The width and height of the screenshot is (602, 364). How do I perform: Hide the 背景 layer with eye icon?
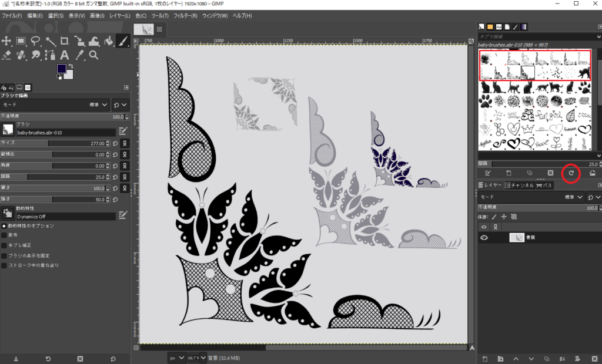point(484,238)
